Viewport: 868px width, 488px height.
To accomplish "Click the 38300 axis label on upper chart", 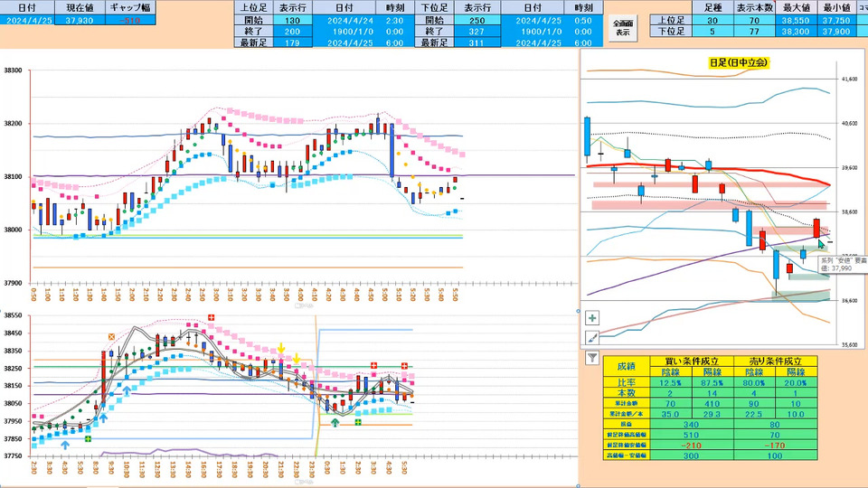I will pyautogui.click(x=13, y=70).
